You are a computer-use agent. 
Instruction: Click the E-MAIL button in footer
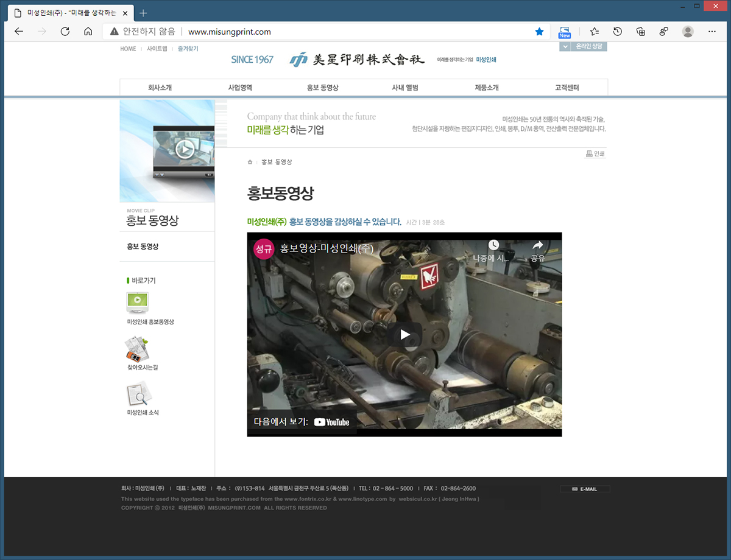(x=585, y=489)
